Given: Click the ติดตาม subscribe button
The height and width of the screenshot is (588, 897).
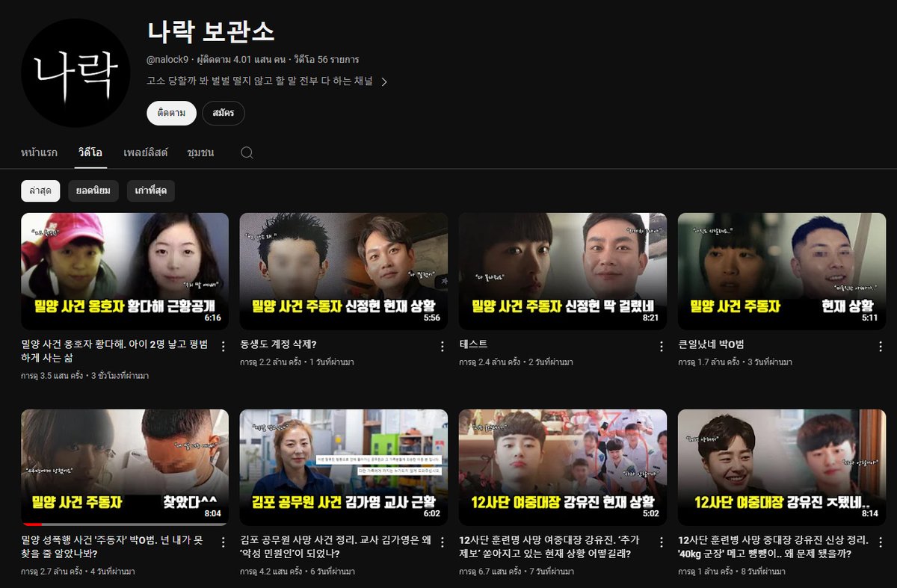Looking at the screenshot, I should [171, 113].
